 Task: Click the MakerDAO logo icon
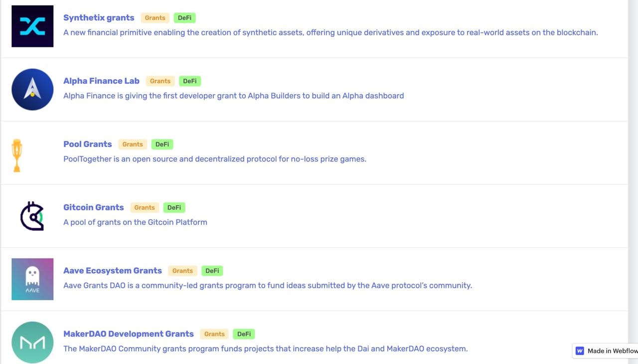(x=32, y=343)
